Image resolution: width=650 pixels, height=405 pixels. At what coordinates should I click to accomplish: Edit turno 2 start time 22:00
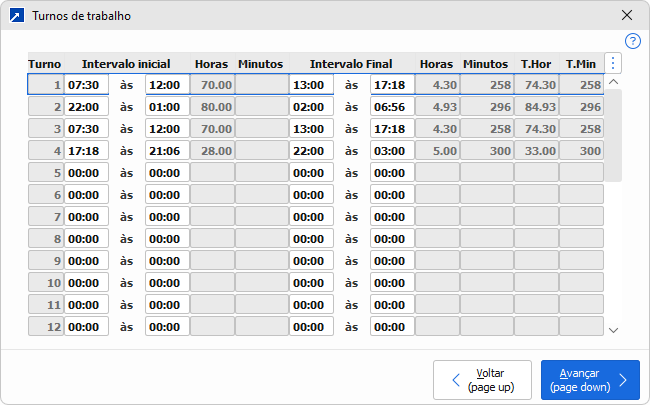click(x=86, y=107)
